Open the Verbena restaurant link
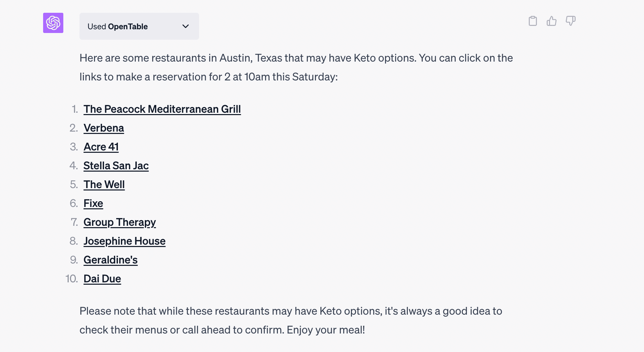644x352 pixels. pos(104,128)
